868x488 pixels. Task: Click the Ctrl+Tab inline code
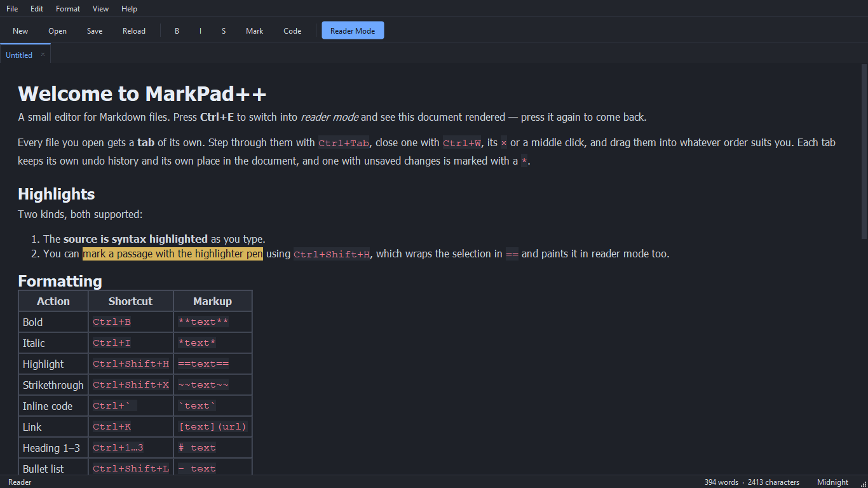(x=344, y=143)
